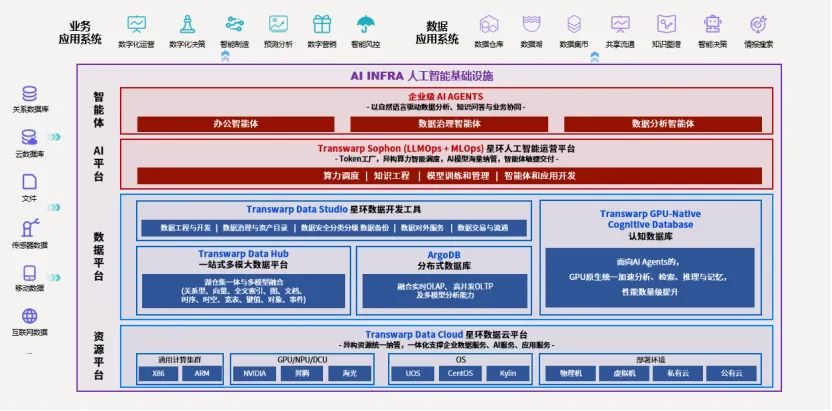Click the 'Transwarp Data Hub' heading
Screen dimensions: 832x411
pos(244,254)
